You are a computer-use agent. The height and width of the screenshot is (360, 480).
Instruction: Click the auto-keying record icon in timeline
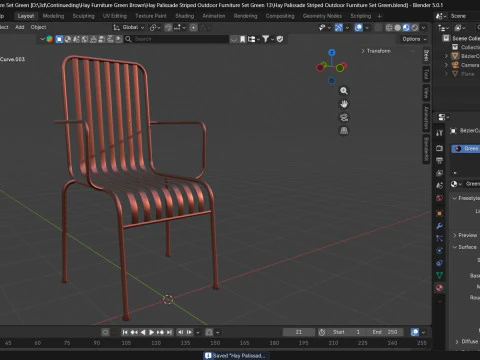pyautogui.click(x=105, y=332)
